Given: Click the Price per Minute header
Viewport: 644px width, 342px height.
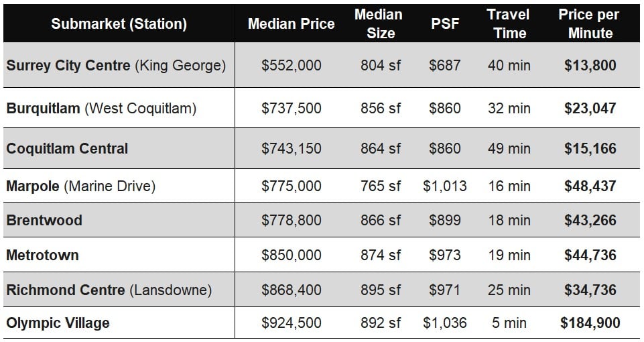Looking at the screenshot, I should pos(589,23).
